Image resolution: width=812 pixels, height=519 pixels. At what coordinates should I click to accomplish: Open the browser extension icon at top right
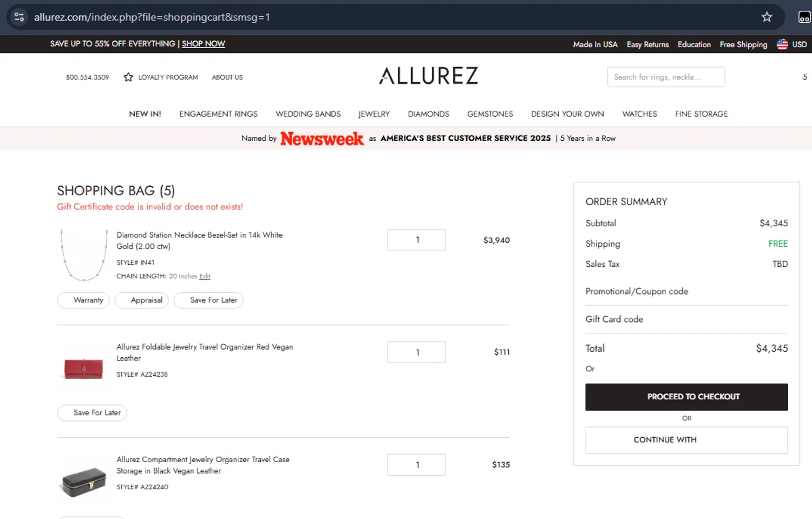(x=804, y=17)
